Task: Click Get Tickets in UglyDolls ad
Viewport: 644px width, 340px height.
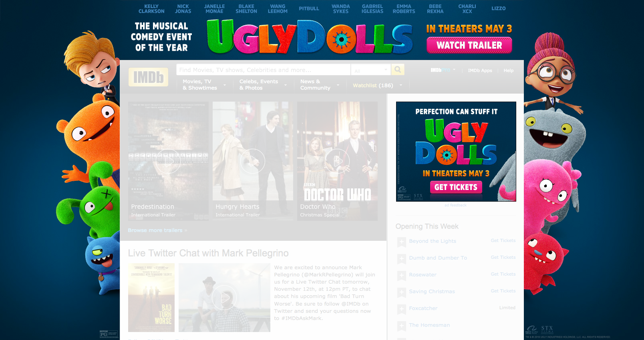Action: click(x=456, y=187)
